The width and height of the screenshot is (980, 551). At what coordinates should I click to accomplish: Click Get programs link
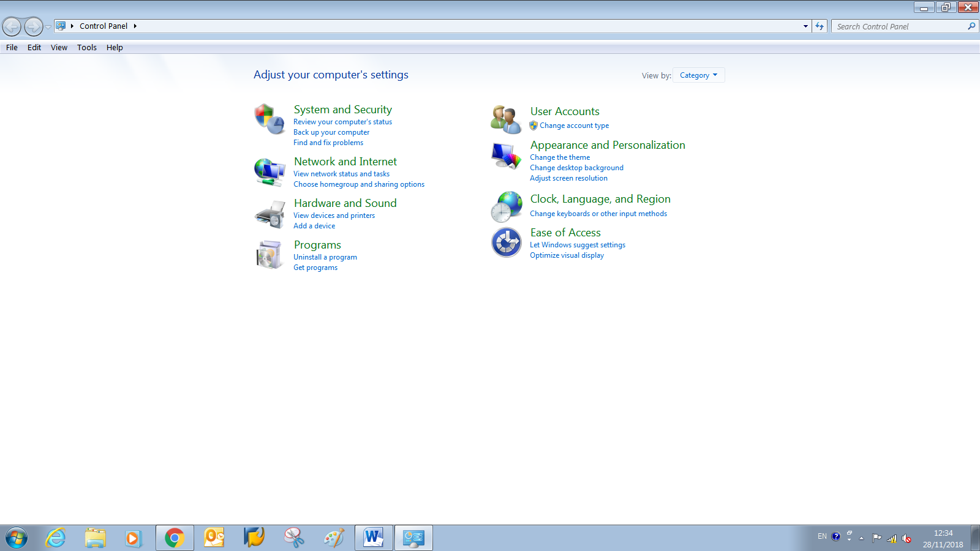tap(315, 268)
